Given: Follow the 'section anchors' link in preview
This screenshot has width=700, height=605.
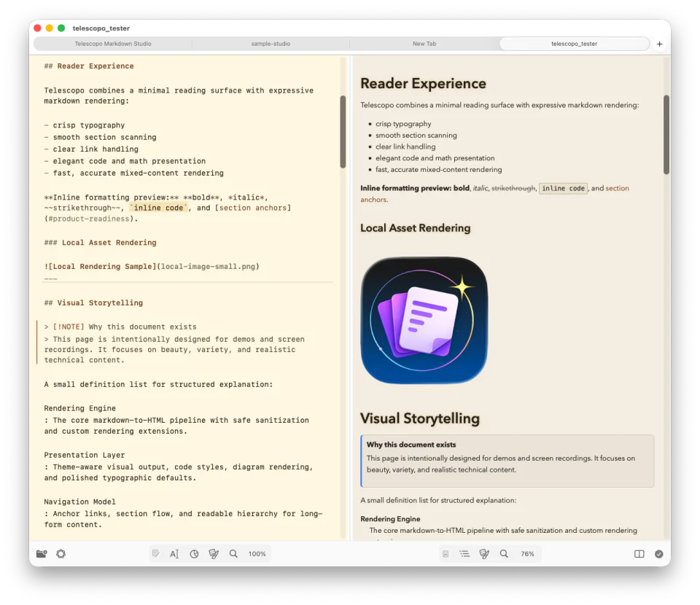Looking at the screenshot, I should pos(617,188).
